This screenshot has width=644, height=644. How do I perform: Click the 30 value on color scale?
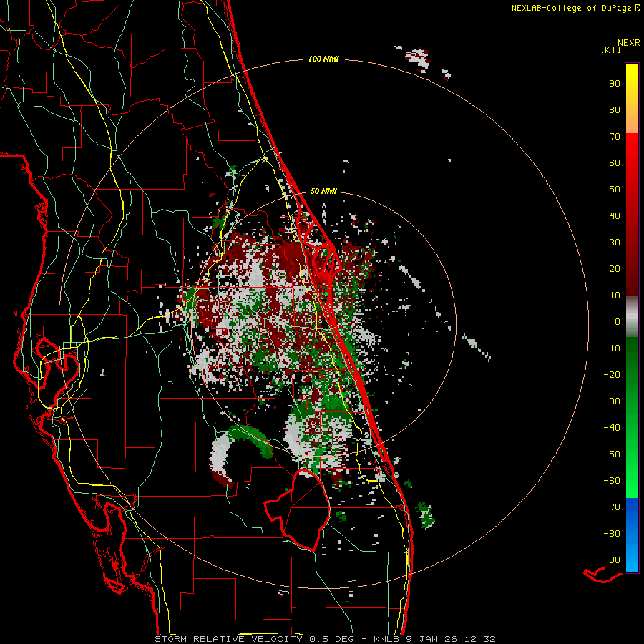click(x=615, y=243)
